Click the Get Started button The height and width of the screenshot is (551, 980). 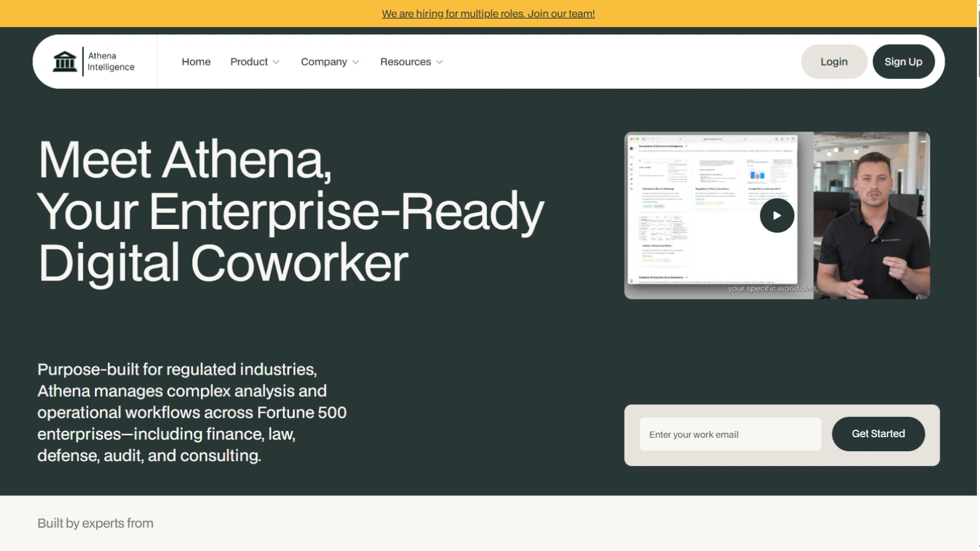click(878, 434)
